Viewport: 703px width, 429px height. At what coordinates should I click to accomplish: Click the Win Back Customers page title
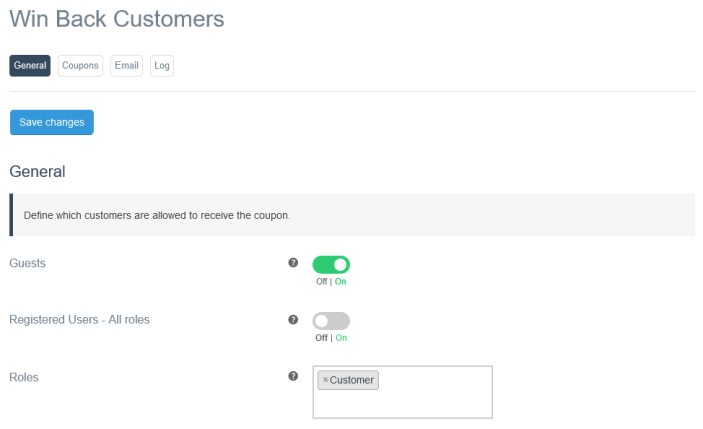[117, 19]
